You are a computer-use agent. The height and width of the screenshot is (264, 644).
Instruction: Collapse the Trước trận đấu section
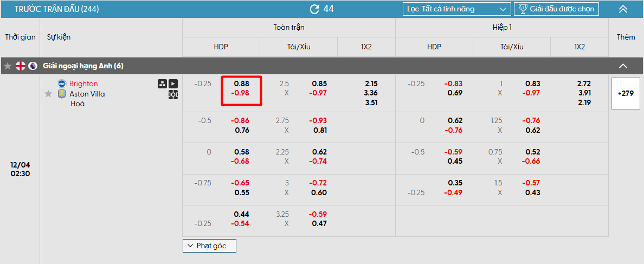(623, 9)
